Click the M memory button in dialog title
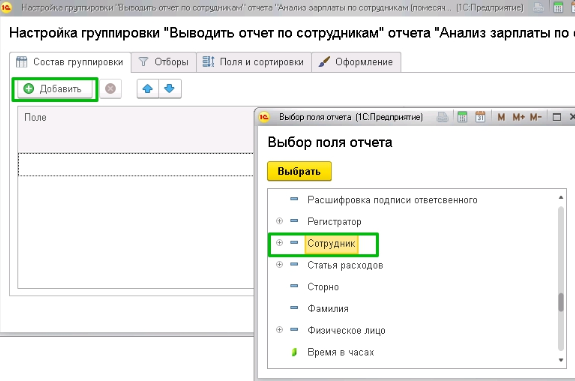 pos(501,117)
